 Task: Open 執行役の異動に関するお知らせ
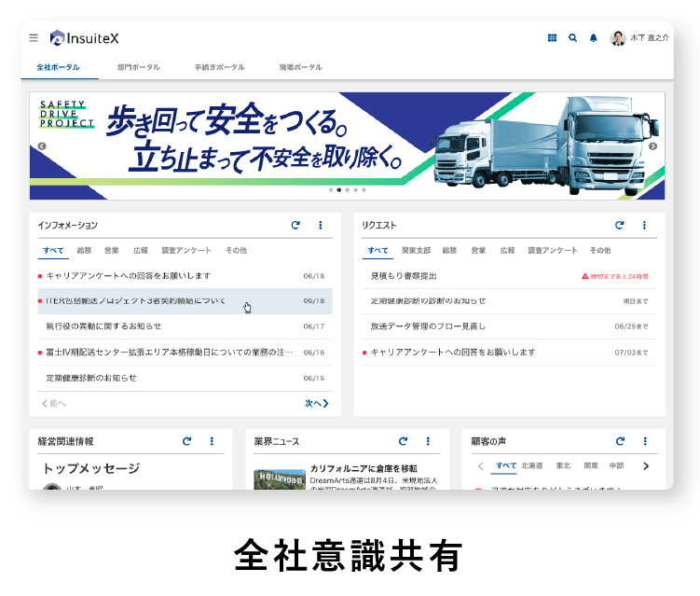(x=185, y=326)
